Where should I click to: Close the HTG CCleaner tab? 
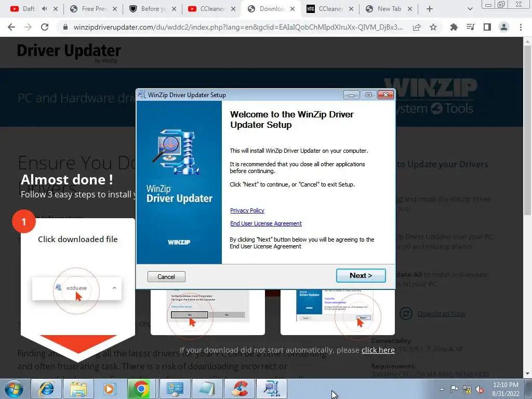(x=351, y=9)
